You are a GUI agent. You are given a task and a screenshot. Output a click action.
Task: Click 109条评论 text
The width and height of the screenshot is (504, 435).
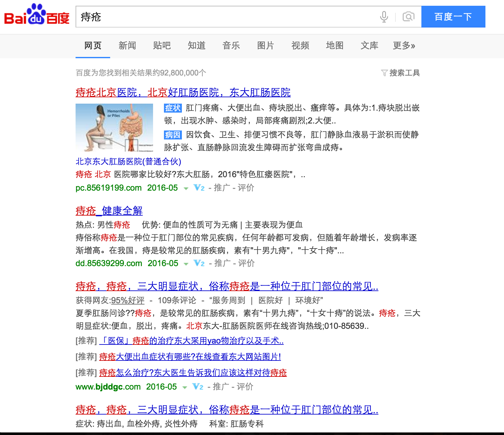point(177,300)
